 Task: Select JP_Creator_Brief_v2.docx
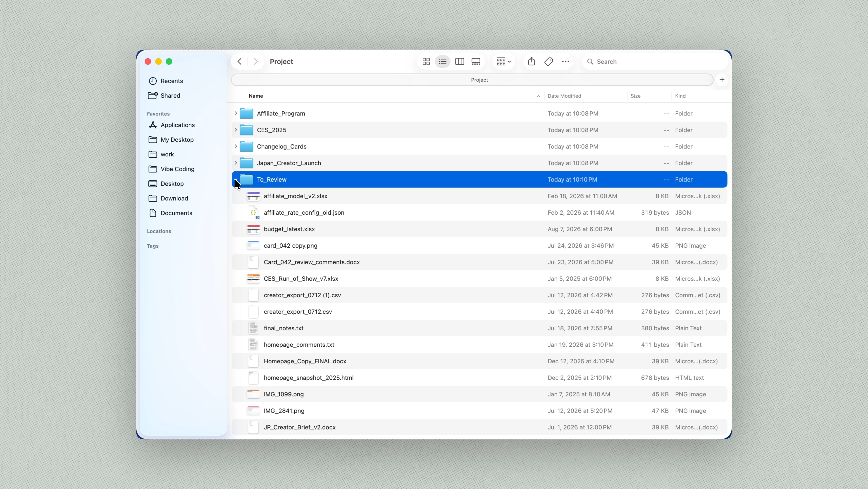tap(479, 427)
